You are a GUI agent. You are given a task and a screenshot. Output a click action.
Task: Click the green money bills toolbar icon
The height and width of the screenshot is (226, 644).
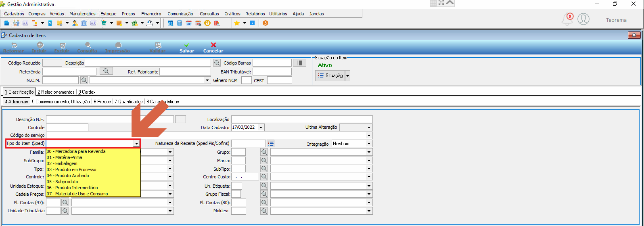coord(134,23)
